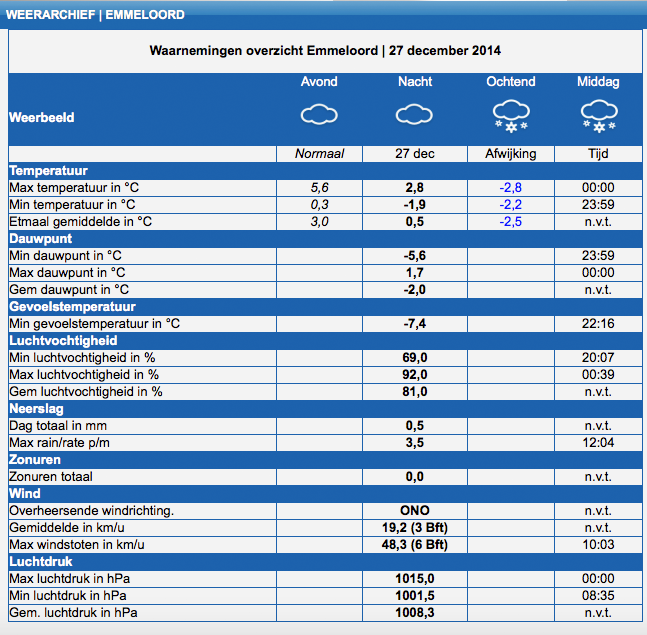Click the Avond column label
This screenshot has width=647, height=635.
click(x=319, y=82)
